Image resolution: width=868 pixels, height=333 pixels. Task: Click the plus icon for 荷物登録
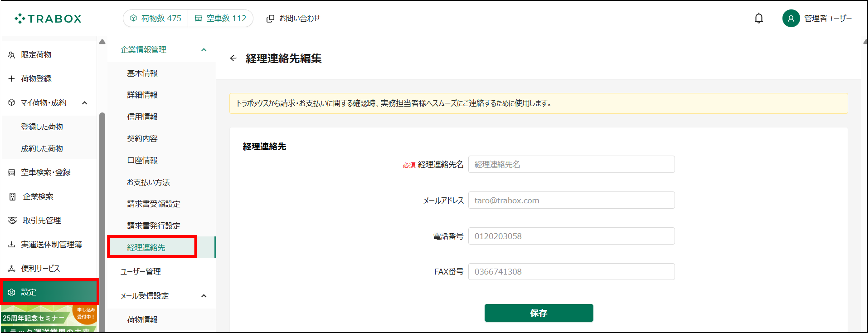[x=11, y=79]
